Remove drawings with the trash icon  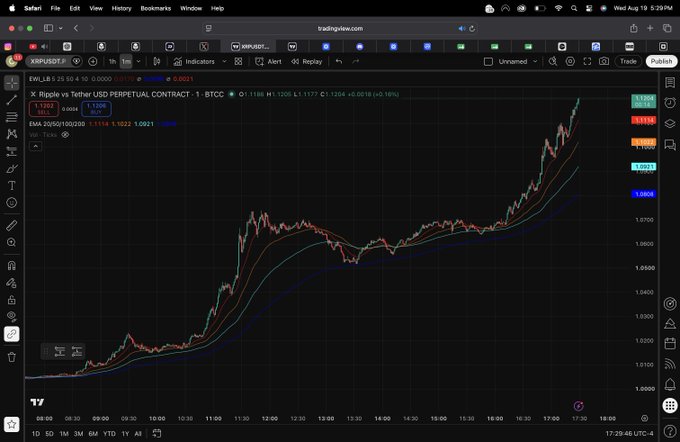[x=12, y=357]
